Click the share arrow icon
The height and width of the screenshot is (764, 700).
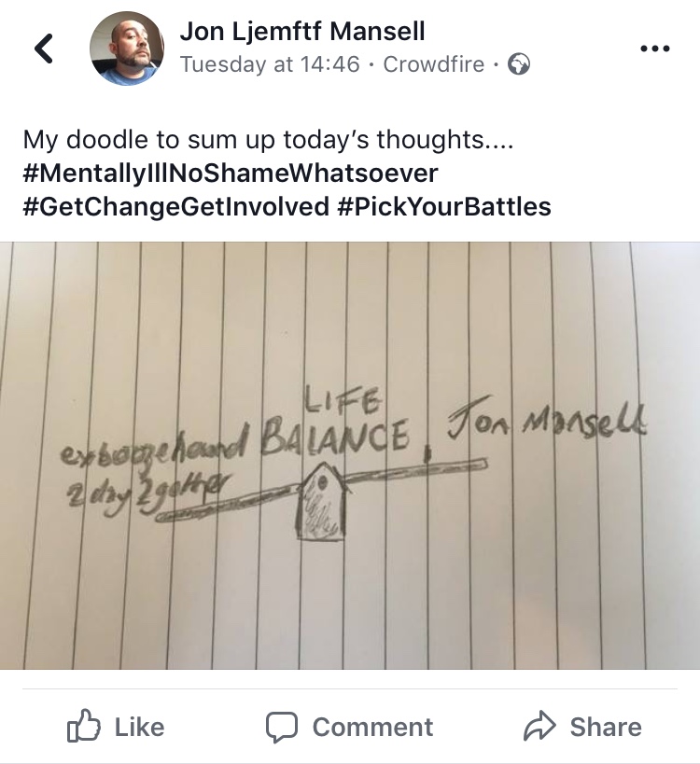pos(539,726)
